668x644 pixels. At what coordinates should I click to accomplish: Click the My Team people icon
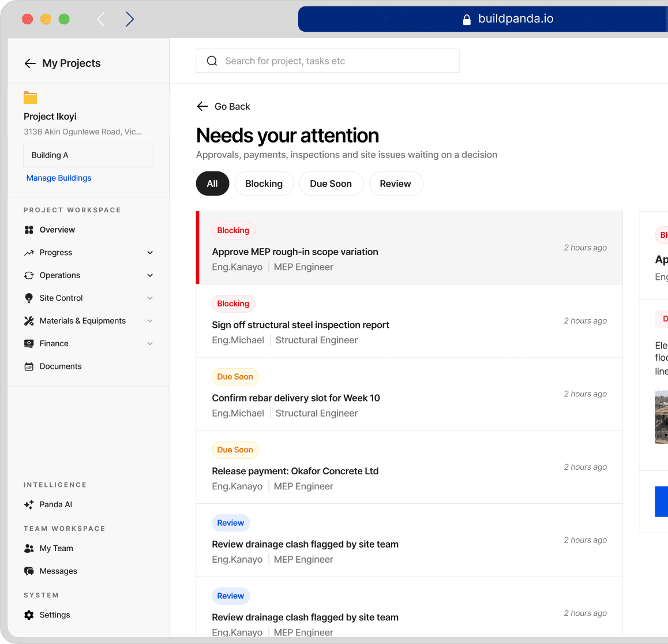29,549
